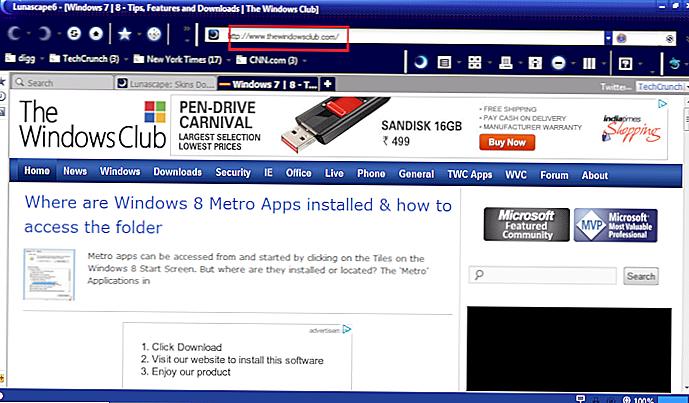Click into the site search text field

coord(543,275)
